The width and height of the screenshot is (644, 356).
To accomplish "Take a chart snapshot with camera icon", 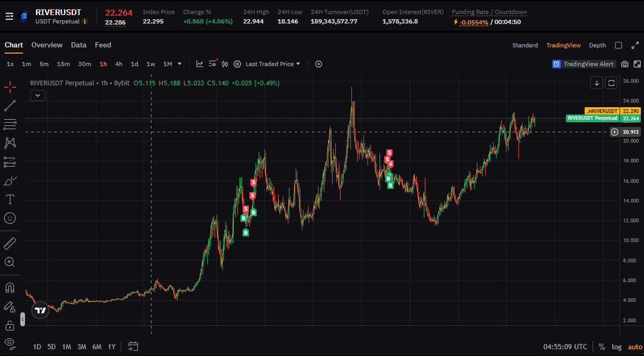I will click(625, 64).
